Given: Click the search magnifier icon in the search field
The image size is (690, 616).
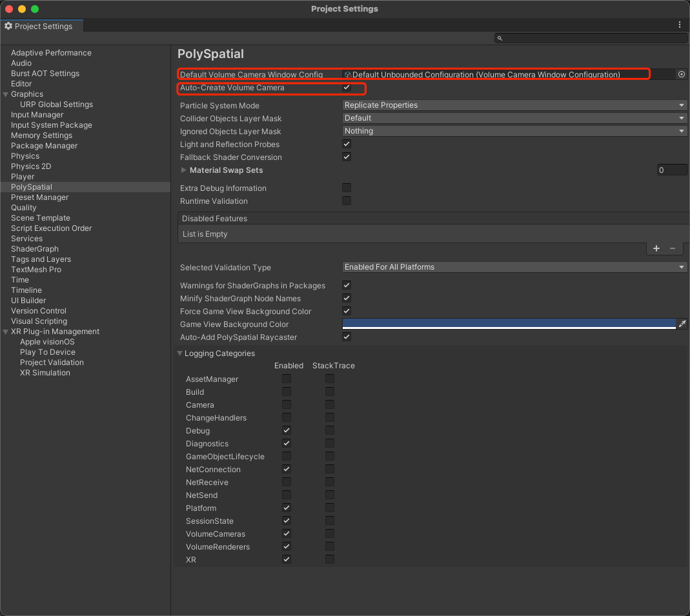Looking at the screenshot, I should pyautogui.click(x=500, y=39).
